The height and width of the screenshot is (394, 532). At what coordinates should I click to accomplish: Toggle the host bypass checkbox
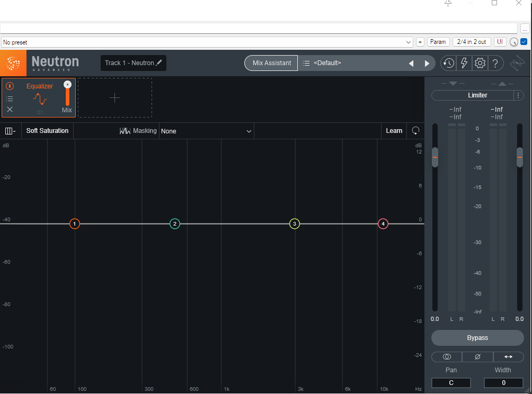coord(524,42)
